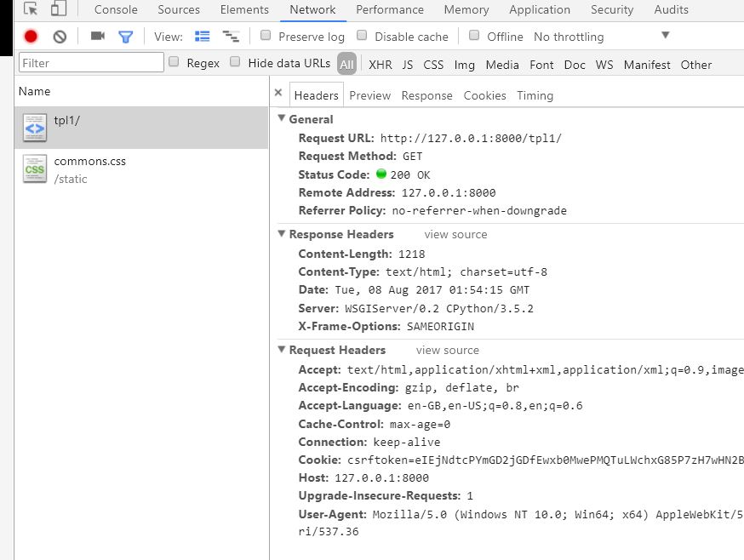Enable the Regex filter checkbox
744x560 pixels.
[174, 61]
